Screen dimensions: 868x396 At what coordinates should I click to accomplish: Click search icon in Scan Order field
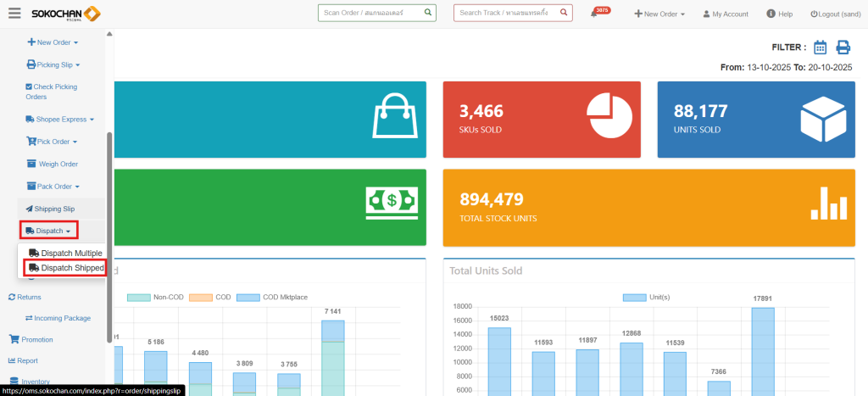(x=428, y=14)
